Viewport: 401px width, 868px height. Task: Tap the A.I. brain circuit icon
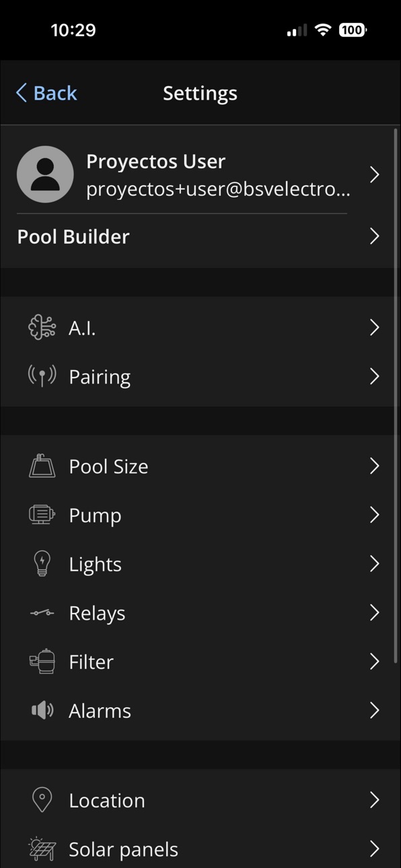pos(42,328)
